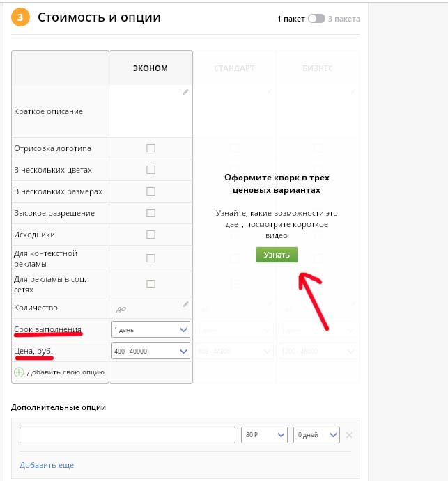Enable the Отрисовка логотипа checkbox
Screen dimensions: 448x481
(150, 148)
